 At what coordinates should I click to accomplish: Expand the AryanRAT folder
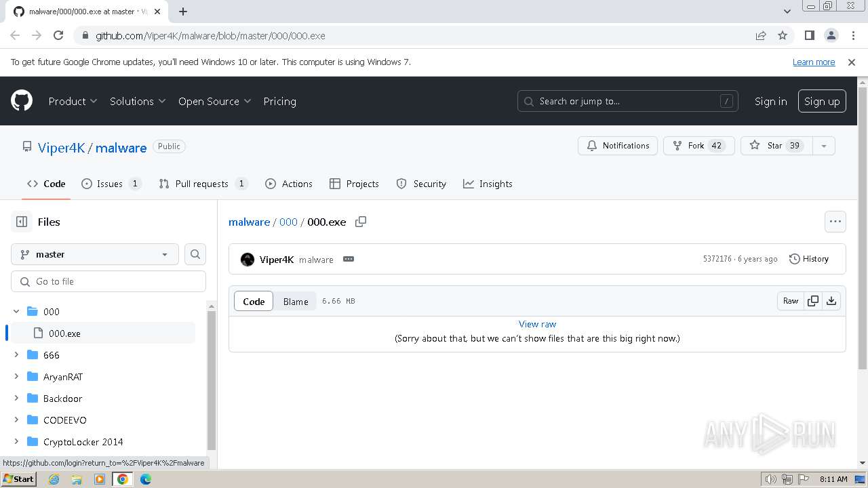point(17,376)
